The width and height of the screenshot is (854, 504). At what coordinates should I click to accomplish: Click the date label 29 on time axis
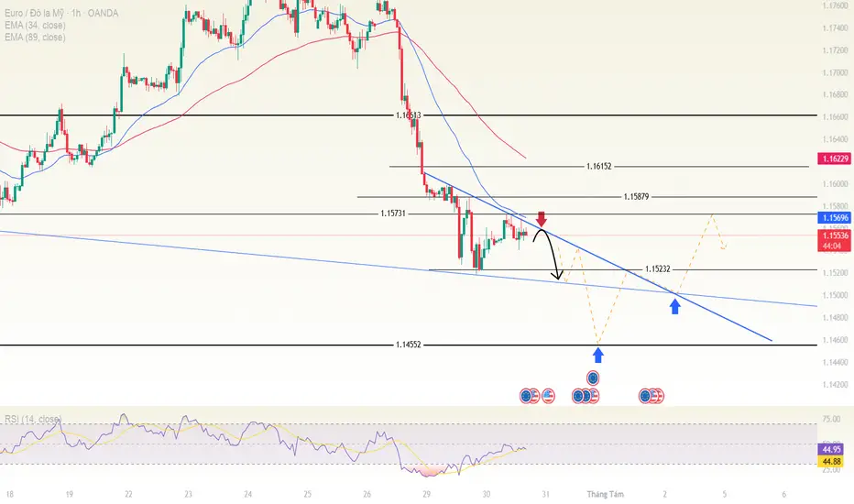426,494
